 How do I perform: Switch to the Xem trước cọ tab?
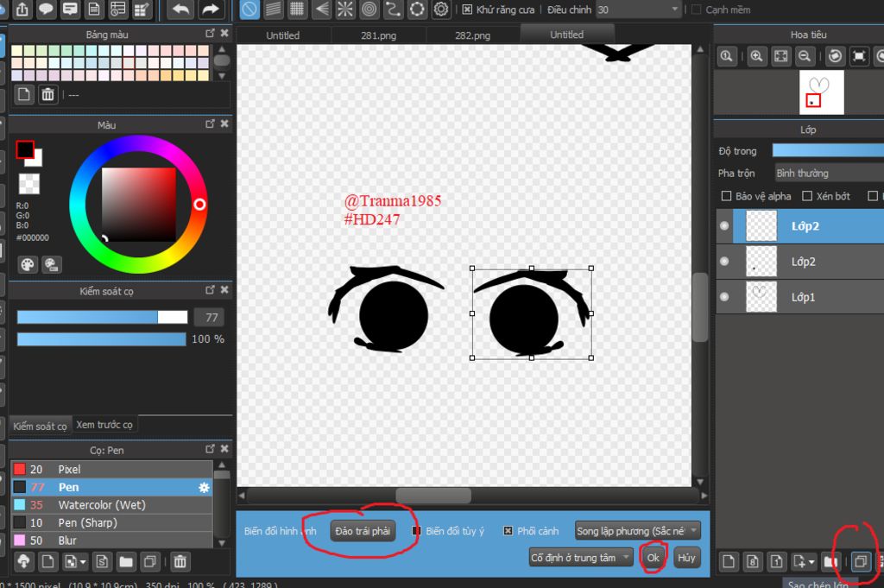(104, 425)
